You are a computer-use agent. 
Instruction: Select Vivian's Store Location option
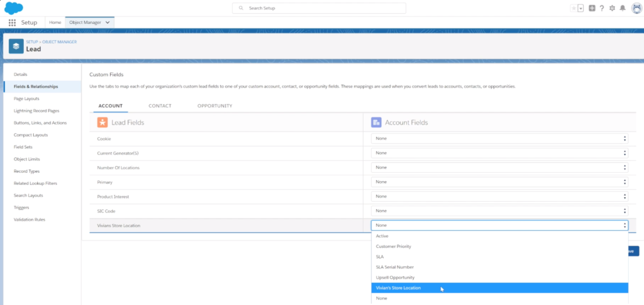(399, 288)
